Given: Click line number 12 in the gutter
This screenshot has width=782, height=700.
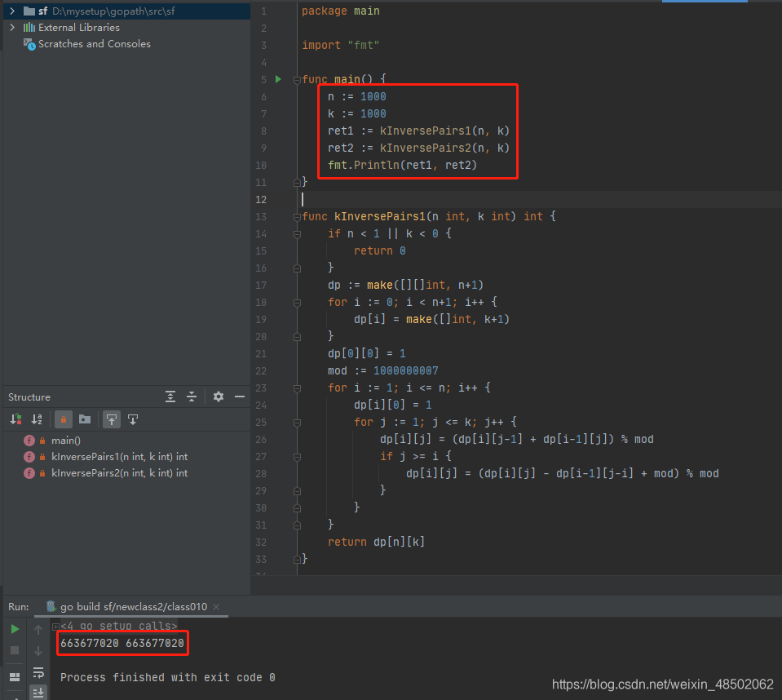Looking at the screenshot, I should (x=261, y=200).
